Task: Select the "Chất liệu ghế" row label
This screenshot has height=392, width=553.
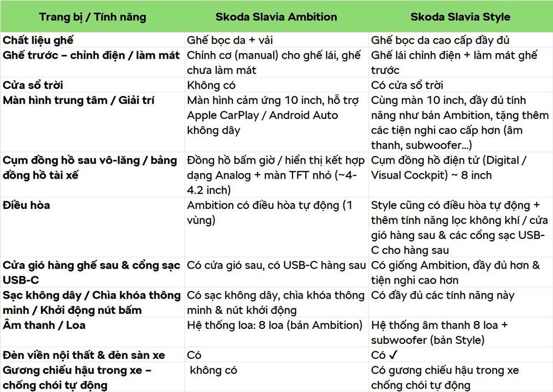Action: click(38, 40)
